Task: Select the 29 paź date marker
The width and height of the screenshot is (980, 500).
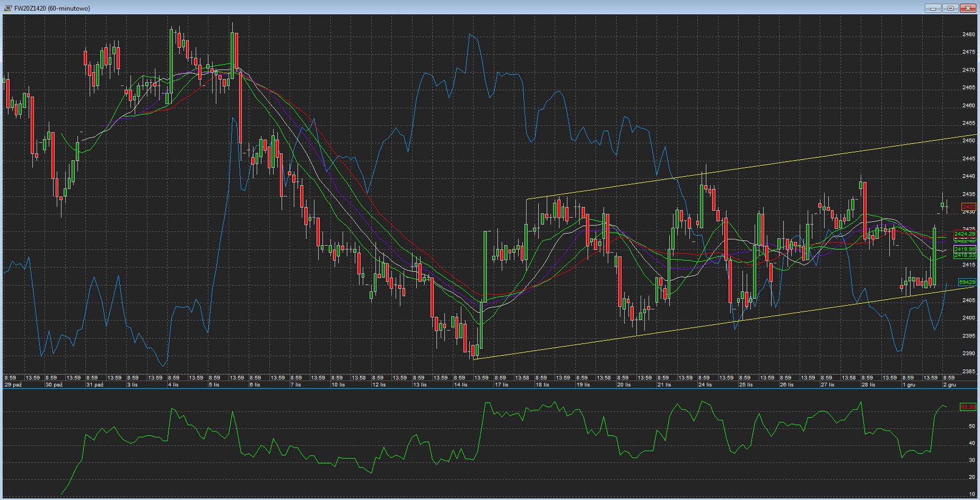Action: [x=13, y=384]
